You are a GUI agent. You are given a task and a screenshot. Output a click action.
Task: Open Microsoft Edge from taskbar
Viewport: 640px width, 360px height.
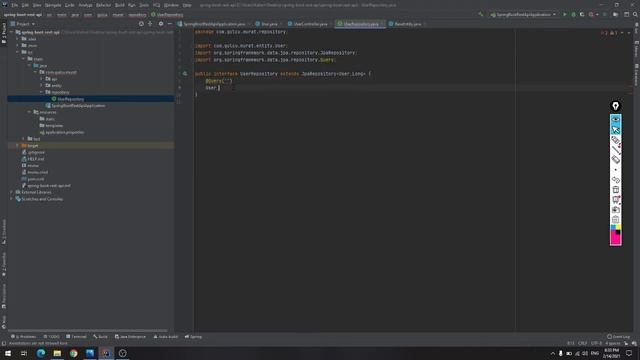pyautogui.click(x=41, y=353)
